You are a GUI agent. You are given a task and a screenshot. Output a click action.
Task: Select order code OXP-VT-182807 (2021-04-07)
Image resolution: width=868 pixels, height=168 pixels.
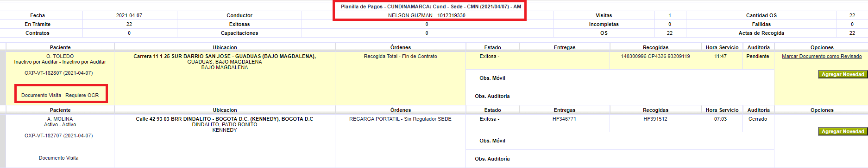[58, 73]
